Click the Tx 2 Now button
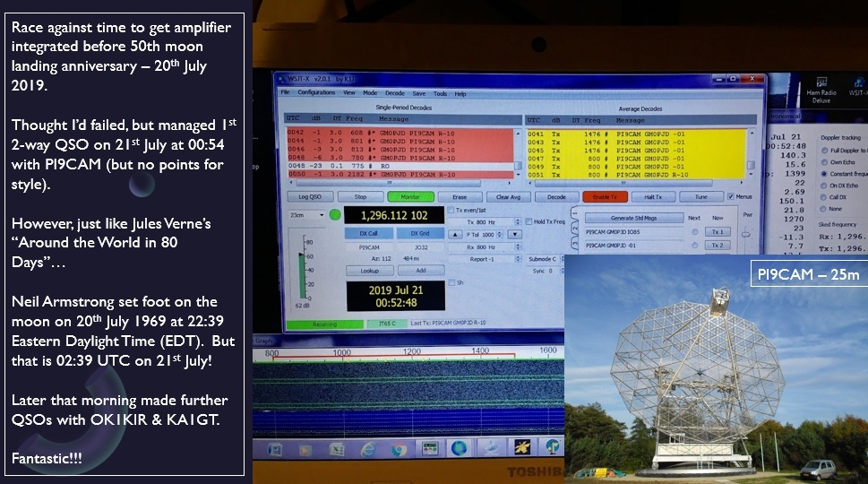Image resolution: width=868 pixels, height=484 pixels. (x=717, y=246)
